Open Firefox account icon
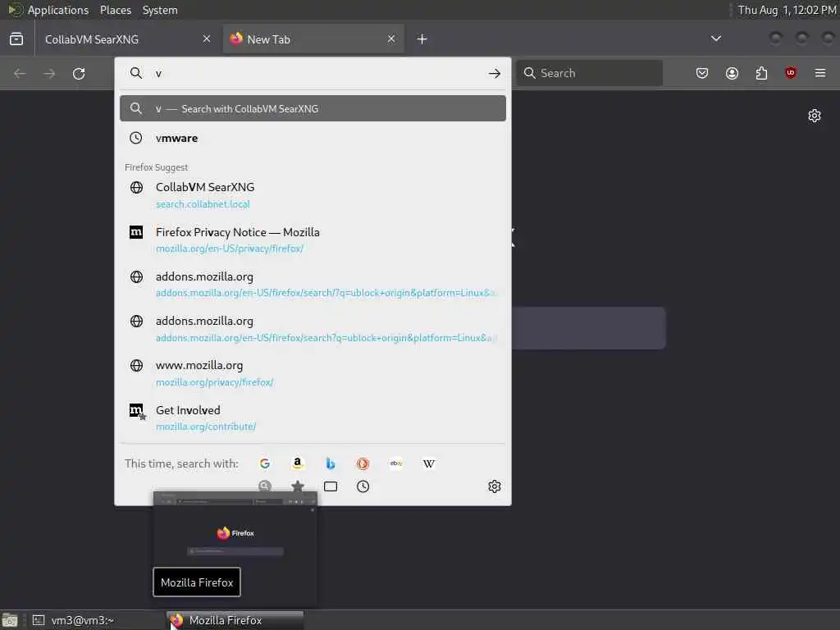The height and width of the screenshot is (630, 840). coord(732,73)
